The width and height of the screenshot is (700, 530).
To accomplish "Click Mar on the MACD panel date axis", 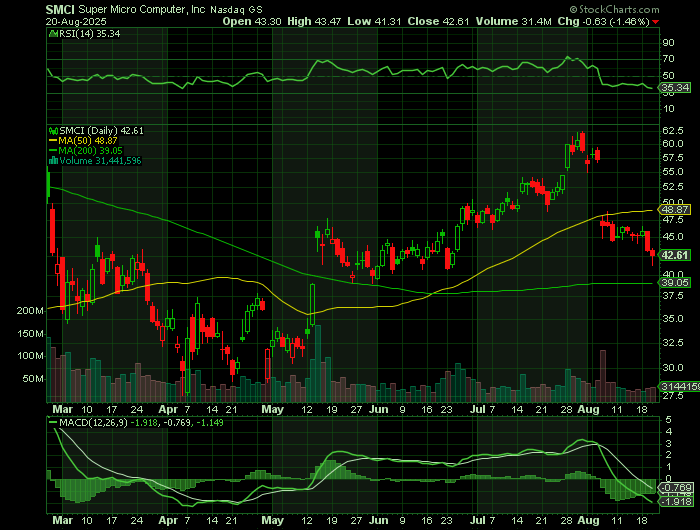I will pyautogui.click(x=62, y=521).
